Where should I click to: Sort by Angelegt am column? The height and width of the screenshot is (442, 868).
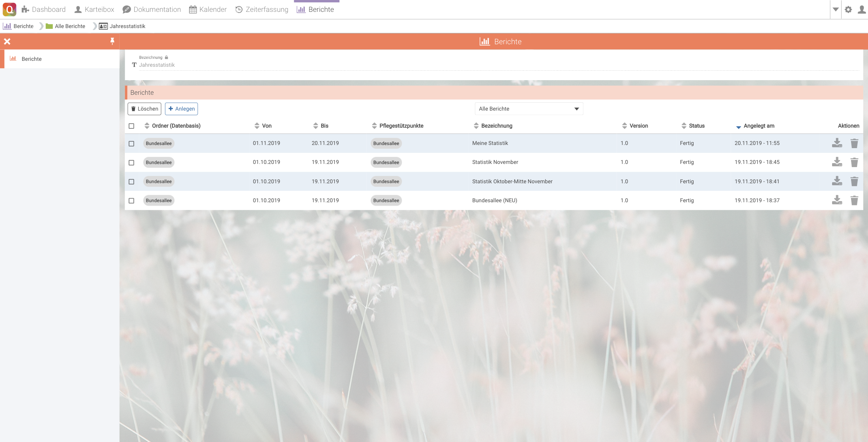[x=758, y=126]
